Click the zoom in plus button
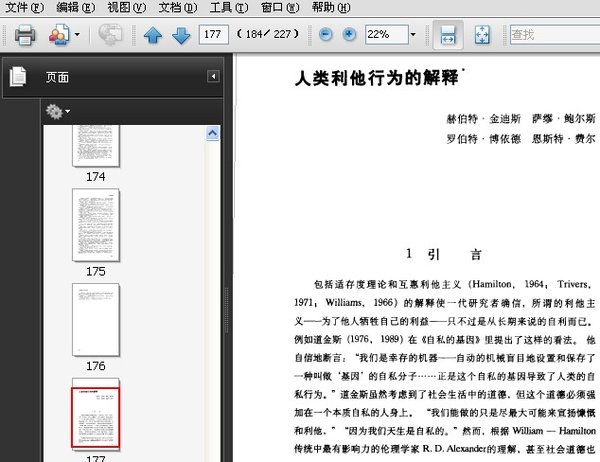This screenshot has width=600, height=462. click(349, 35)
